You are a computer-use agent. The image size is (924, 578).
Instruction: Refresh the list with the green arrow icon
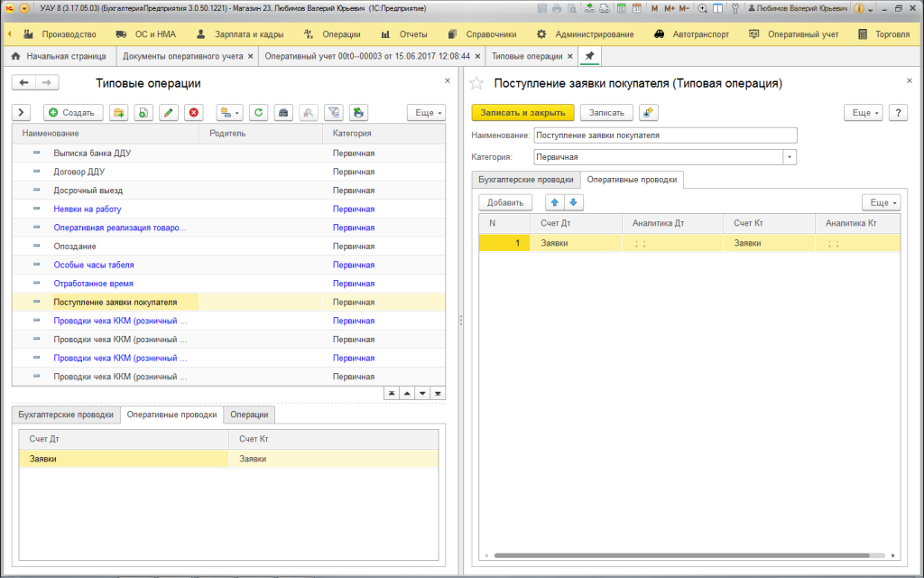click(x=259, y=113)
